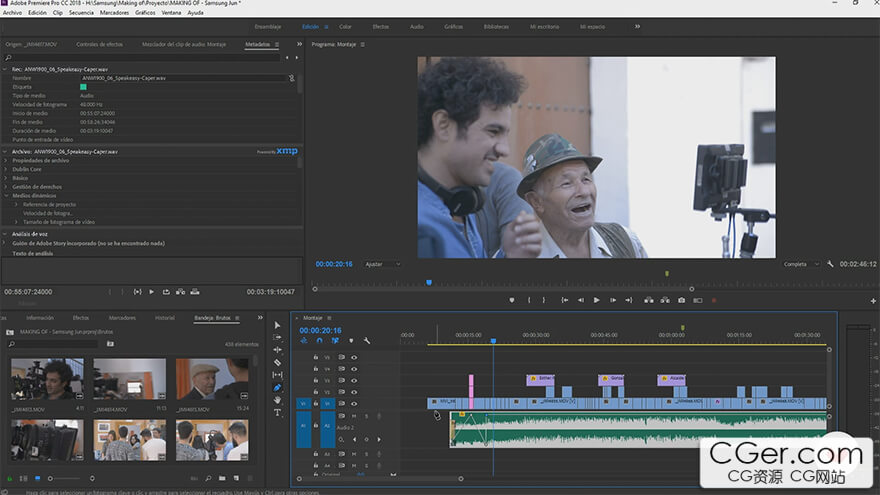Open the Controles de efectos tab
Viewport: 880px width, 495px height.
99,44
